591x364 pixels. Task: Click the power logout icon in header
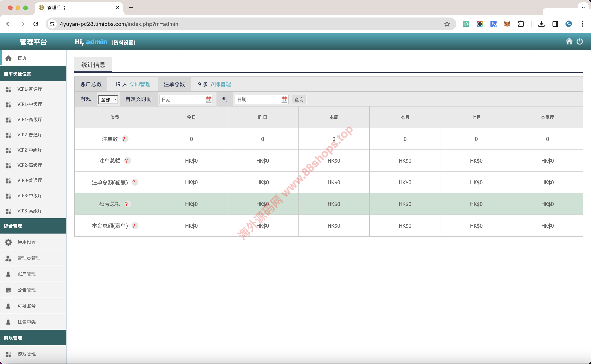pyautogui.click(x=579, y=42)
